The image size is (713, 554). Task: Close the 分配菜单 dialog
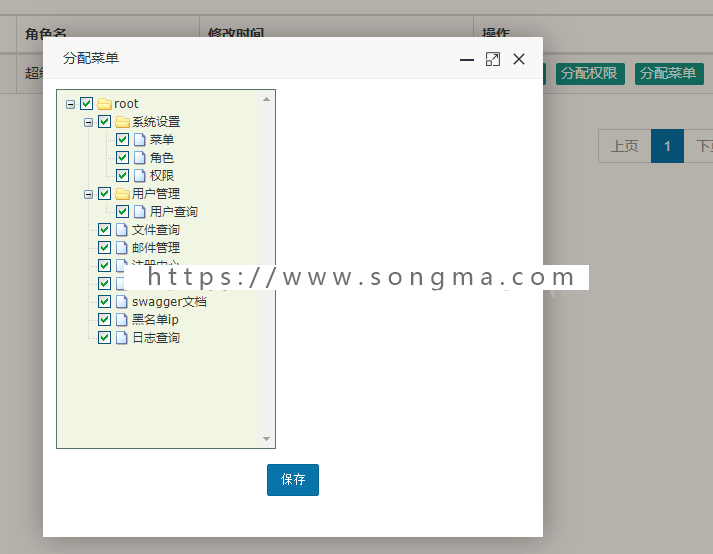[x=519, y=59]
